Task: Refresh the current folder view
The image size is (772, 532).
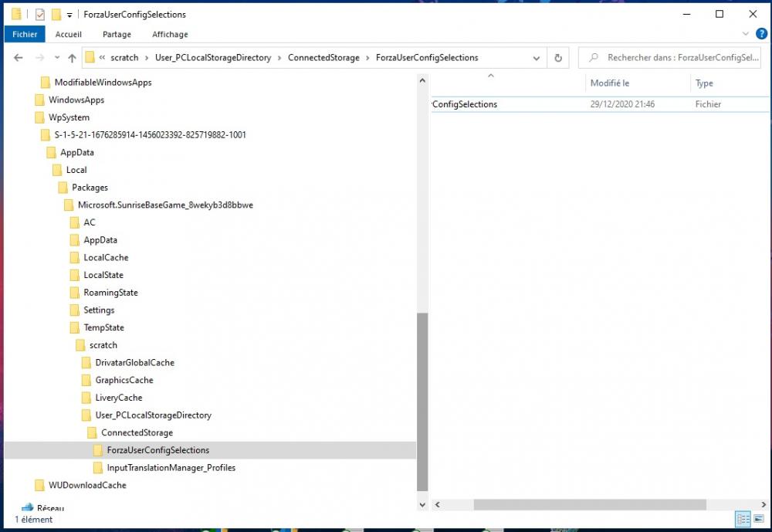Action: 558,58
